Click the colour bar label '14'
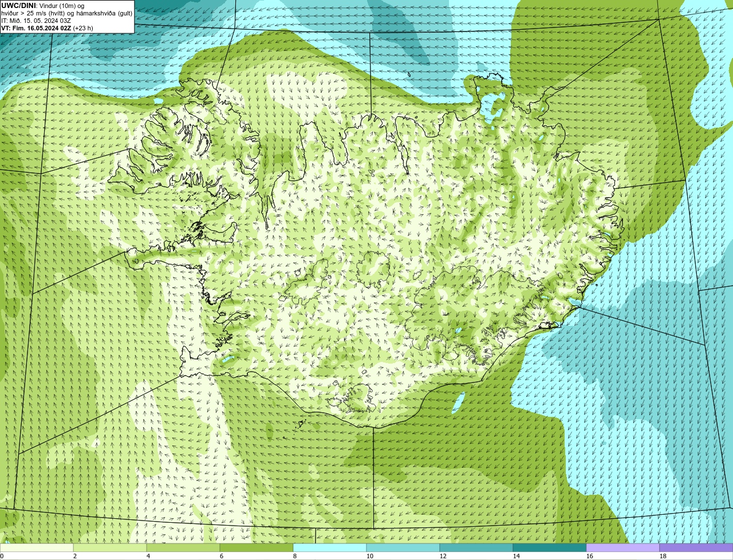Image resolution: width=733 pixels, height=560 pixels. click(x=517, y=556)
